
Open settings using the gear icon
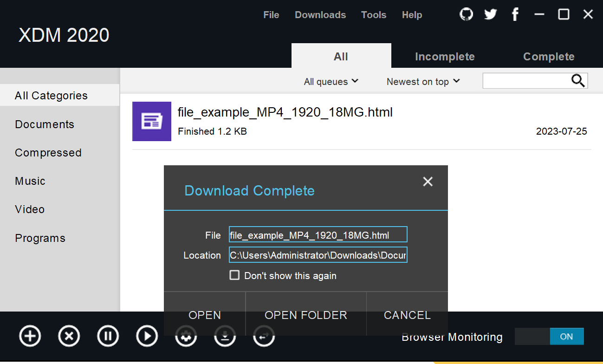[x=186, y=336]
